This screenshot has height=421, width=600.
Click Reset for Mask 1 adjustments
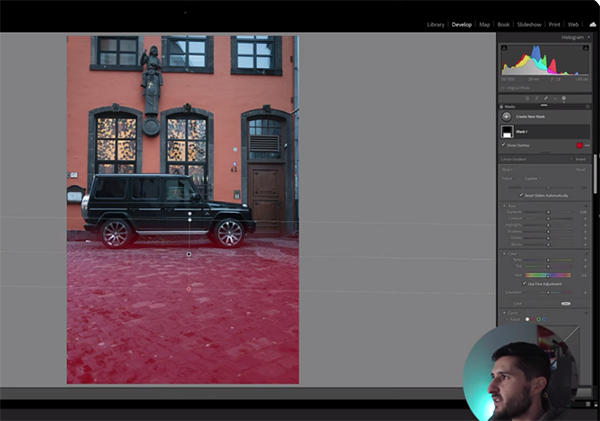pos(580,170)
